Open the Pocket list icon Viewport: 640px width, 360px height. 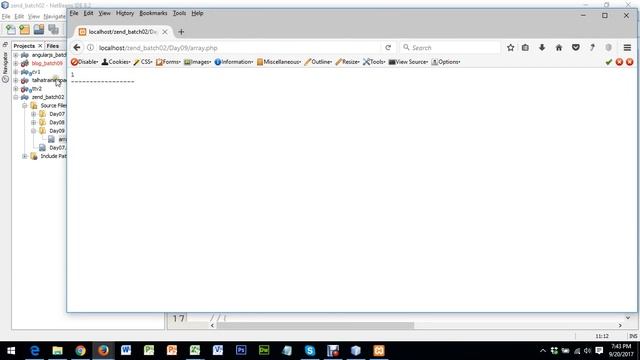click(x=576, y=48)
